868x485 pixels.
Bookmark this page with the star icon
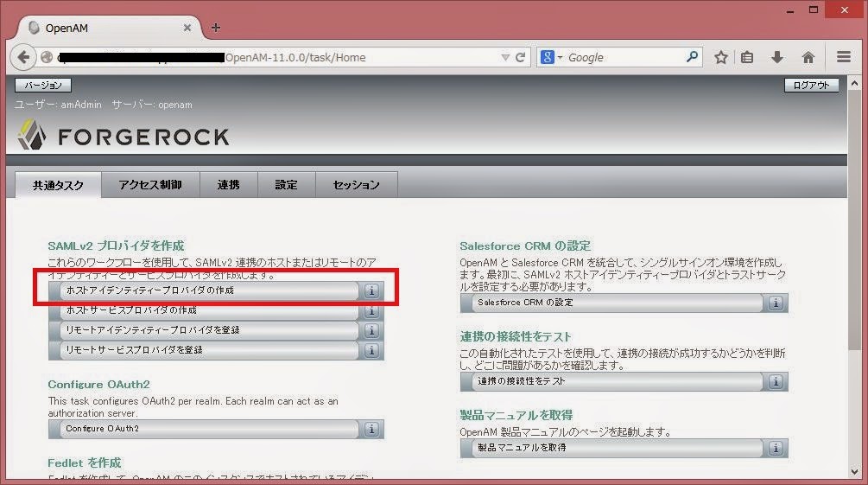point(721,57)
